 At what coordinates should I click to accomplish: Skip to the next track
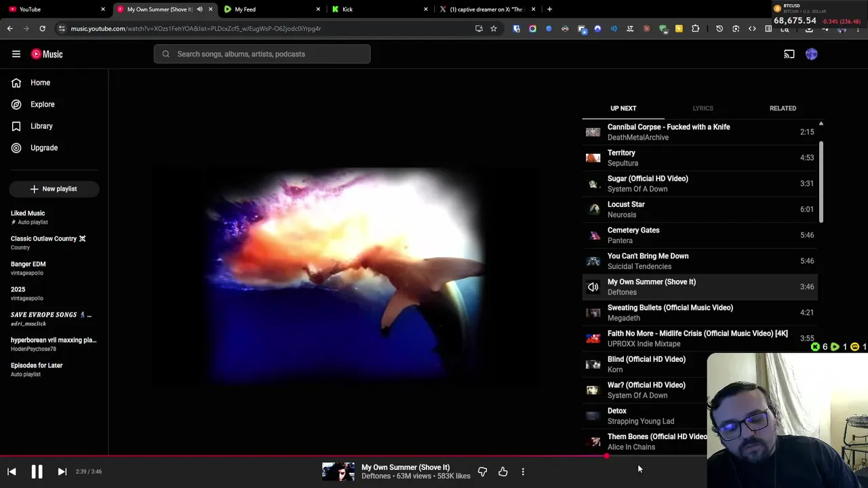(62, 472)
